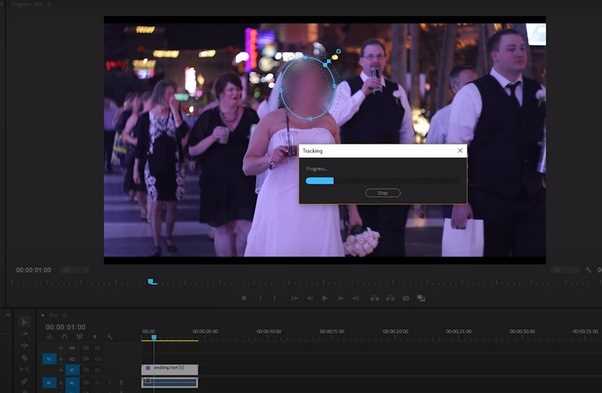This screenshot has width=602, height=393.
Task: Open Program Monitor zoom level dropdown
Action: (x=75, y=270)
